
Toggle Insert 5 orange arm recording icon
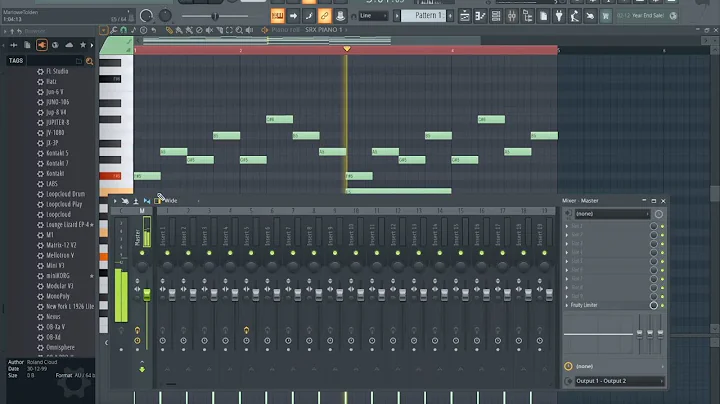[x=247, y=330]
